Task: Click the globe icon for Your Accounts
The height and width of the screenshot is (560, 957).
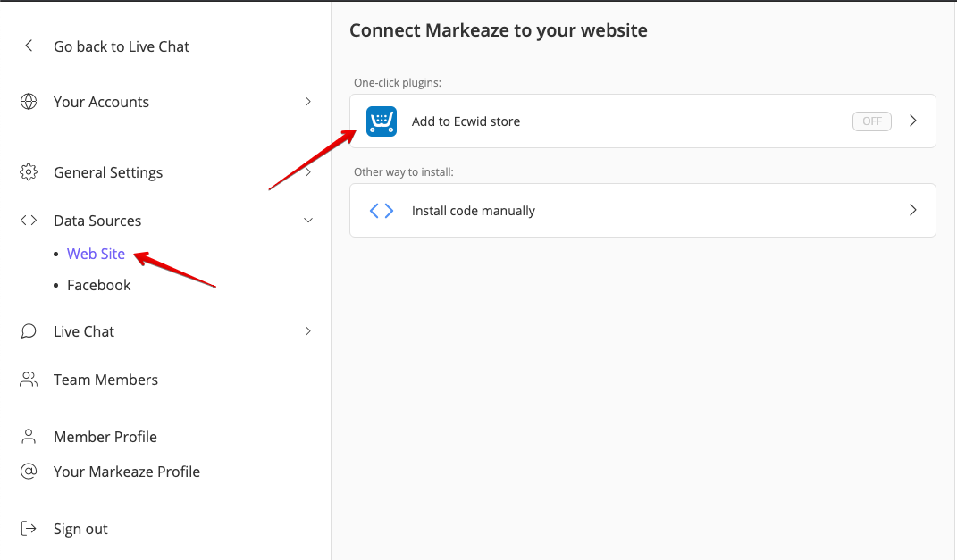Action: coord(29,101)
